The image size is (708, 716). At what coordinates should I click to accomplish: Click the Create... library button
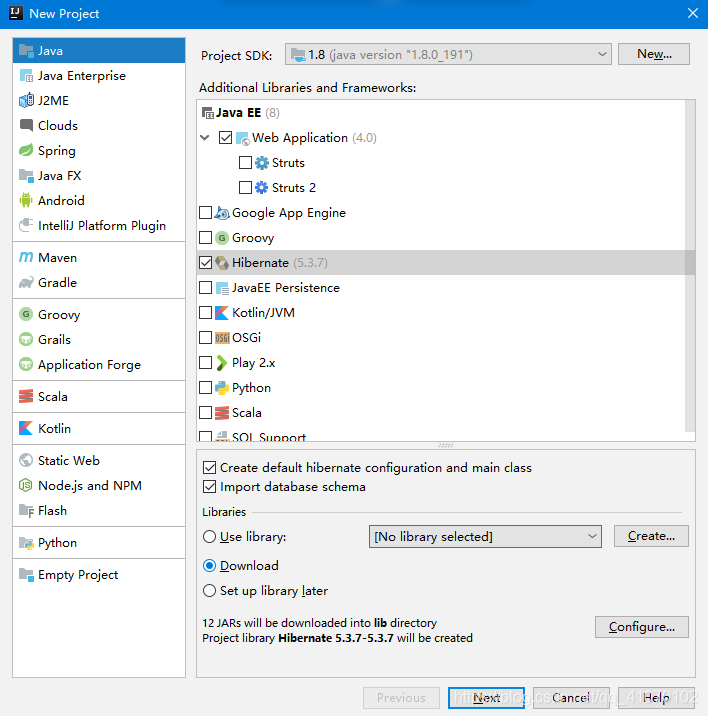click(x=651, y=536)
